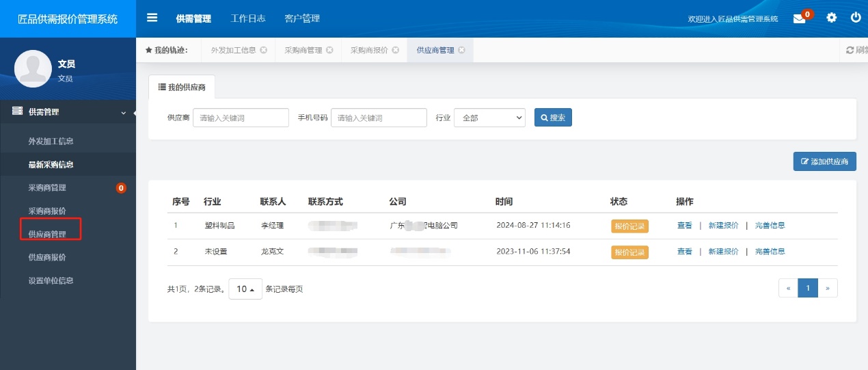Click 查看 in 龙克文 row
This screenshot has height=370, width=868.
tap(685, 252)
